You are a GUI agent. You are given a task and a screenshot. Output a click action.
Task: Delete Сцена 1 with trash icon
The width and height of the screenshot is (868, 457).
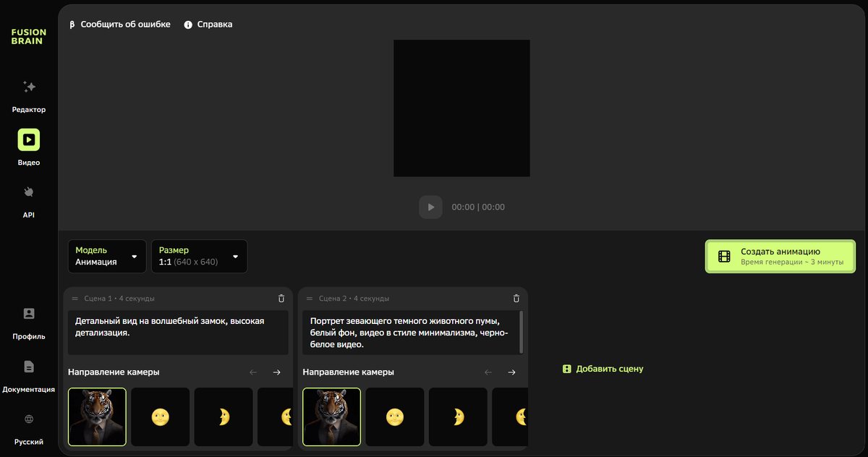tap(281, 298)
